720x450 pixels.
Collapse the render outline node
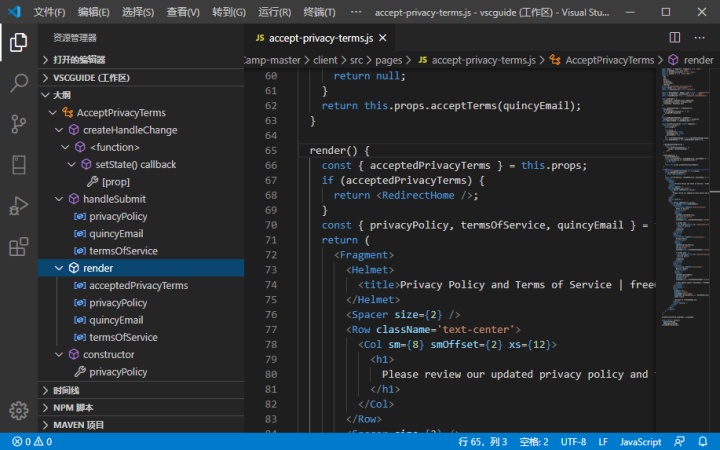point(59,268)
